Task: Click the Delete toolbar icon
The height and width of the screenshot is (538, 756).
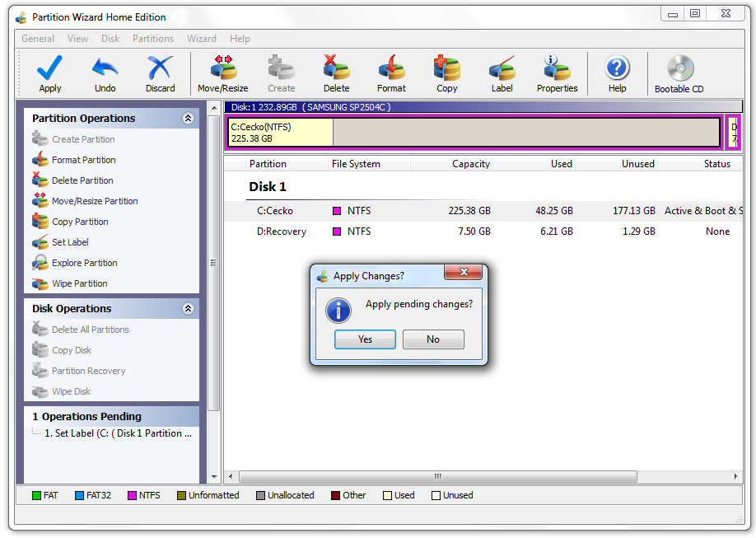Action: tap(336, 67)
